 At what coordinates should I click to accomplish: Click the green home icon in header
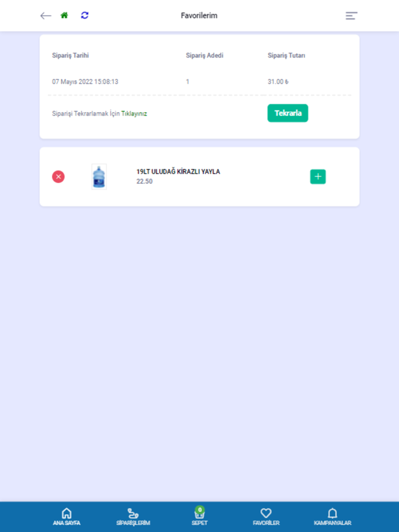pyautogui.click(x=64, y=15)
